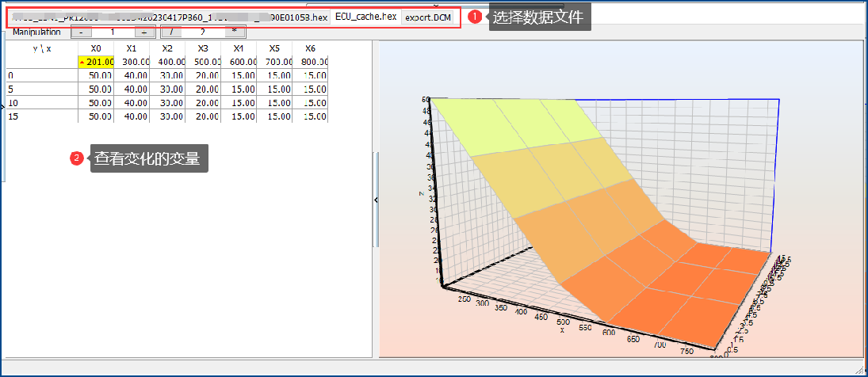This screenshot has width=868, height=377.
Task: Select the first .hex file tab ending E01053
Action: 170,17
